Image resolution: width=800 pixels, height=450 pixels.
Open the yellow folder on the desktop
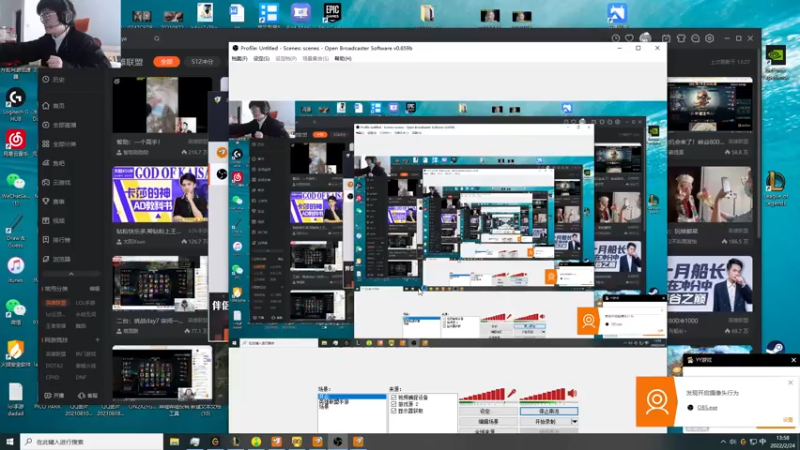point(427,14)
